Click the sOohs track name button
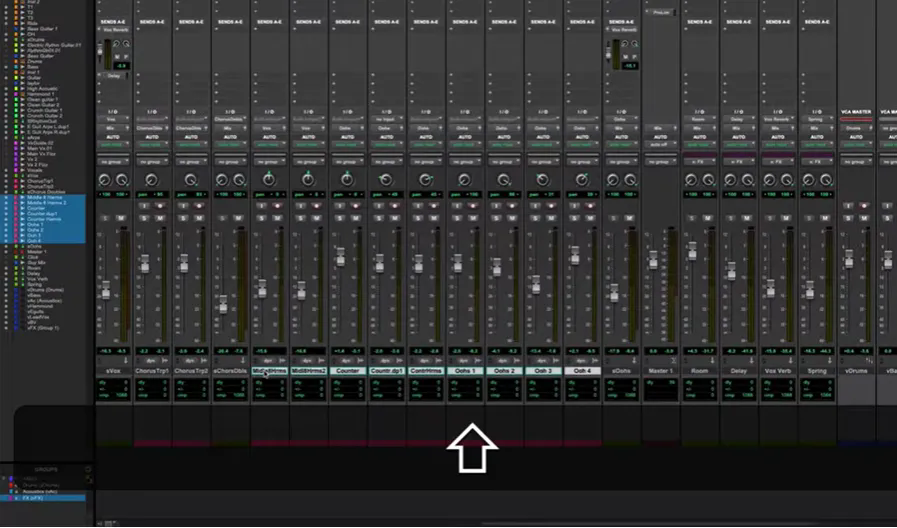The width and height of the screenshot is (897, 528). click(621, 371)
